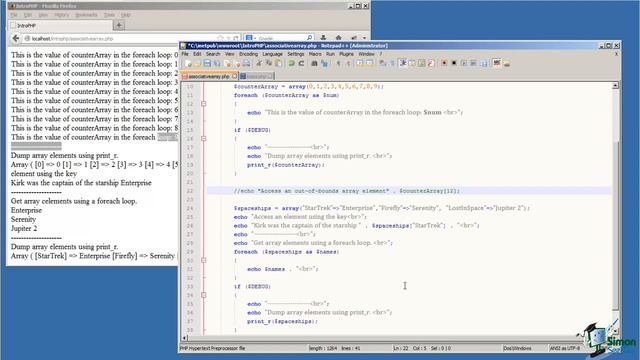
Task: Open the Settings menu in Notepad++
Action: (x=296, y=54)
